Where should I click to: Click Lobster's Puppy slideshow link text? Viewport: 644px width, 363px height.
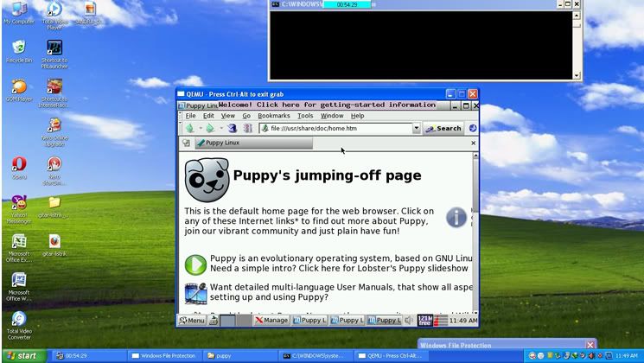point(384,268)
